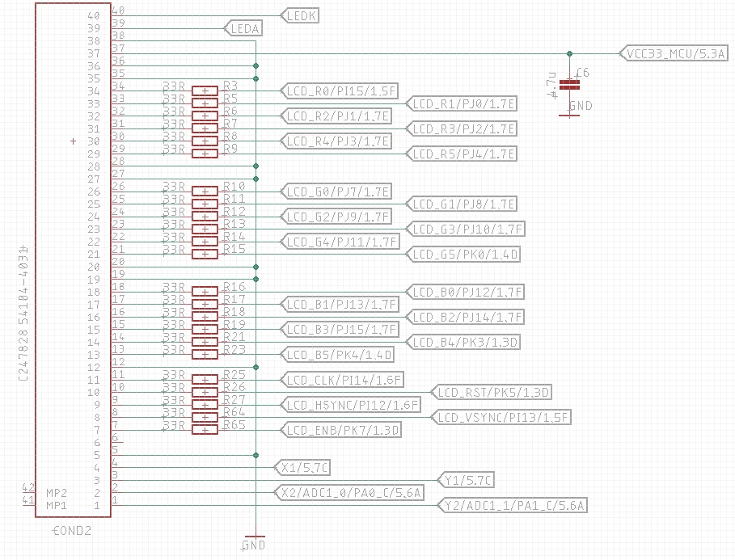Click the LCD_HSYNC/PI12/1.6F net label
Image resolution: width=735 pixels, height=560 pixels.
coord(351,405)
